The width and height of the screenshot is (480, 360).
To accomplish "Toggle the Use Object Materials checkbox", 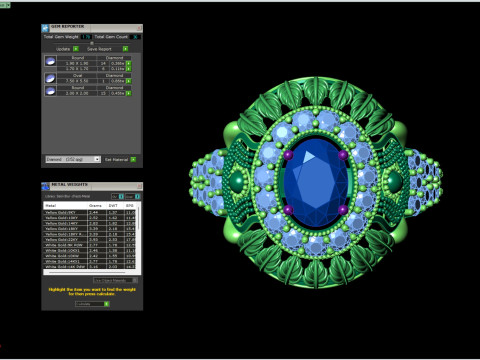I will click(x=135, y=280).
